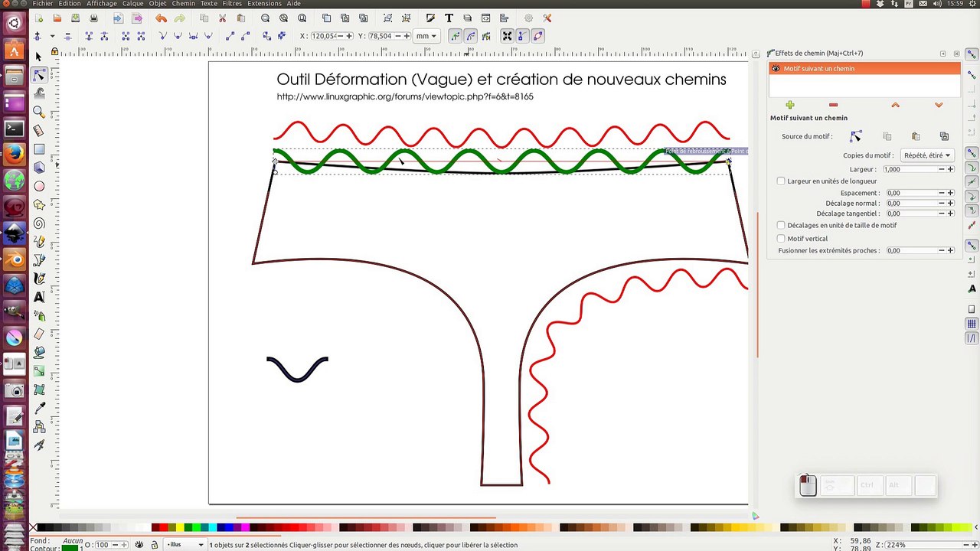
Task: Enable Largeur en unités de longueur
Action: (781, 181)
